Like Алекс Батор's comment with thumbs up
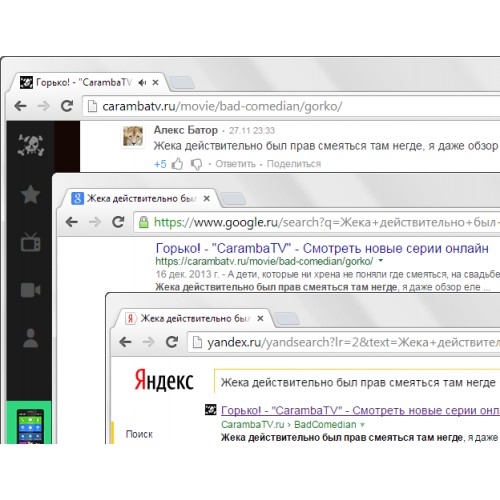500x500 pixels. [177, 164]
